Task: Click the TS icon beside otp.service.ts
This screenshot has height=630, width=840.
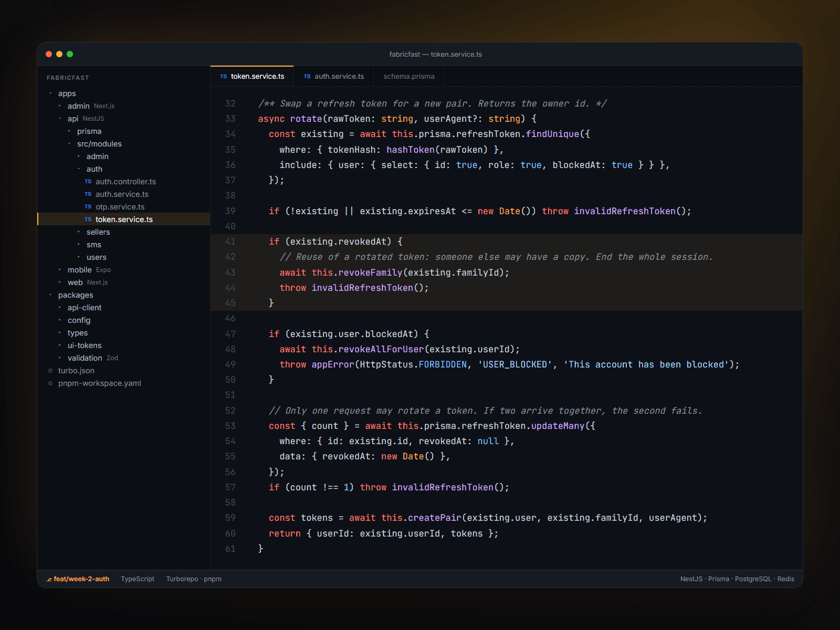Action: click(x=88, y=207)
